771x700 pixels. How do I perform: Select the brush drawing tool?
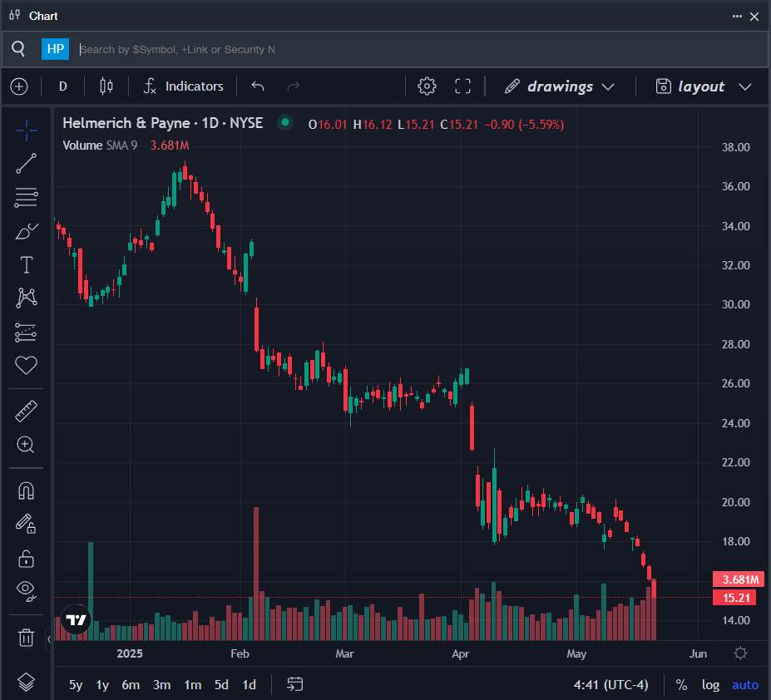(26, 231)
